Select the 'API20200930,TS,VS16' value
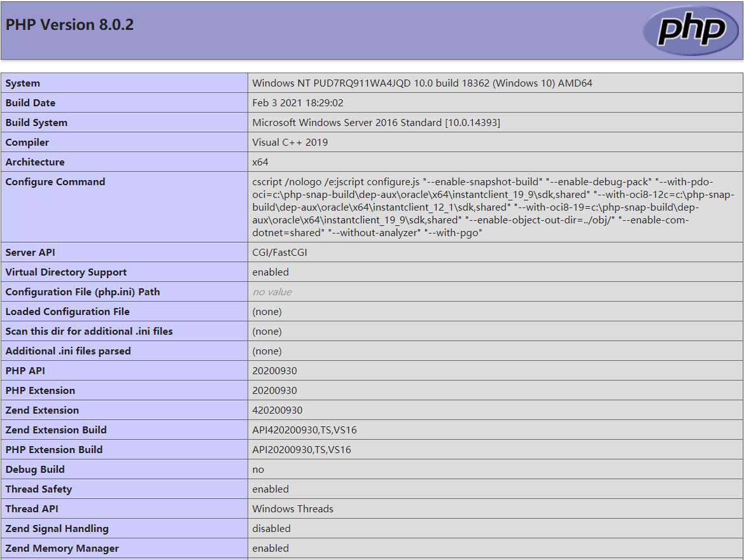The height and width of the screenshot is (560, 744). (301, 449)
